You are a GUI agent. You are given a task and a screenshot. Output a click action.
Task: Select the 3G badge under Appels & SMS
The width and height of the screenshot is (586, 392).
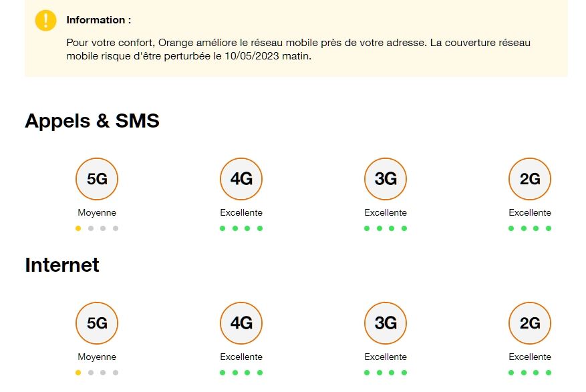click(385, 179)
